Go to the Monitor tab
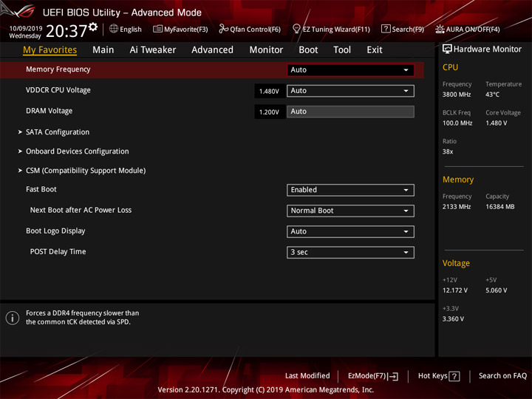The height and width of the screenshot is (399, 532). click(x=266, y=50)
